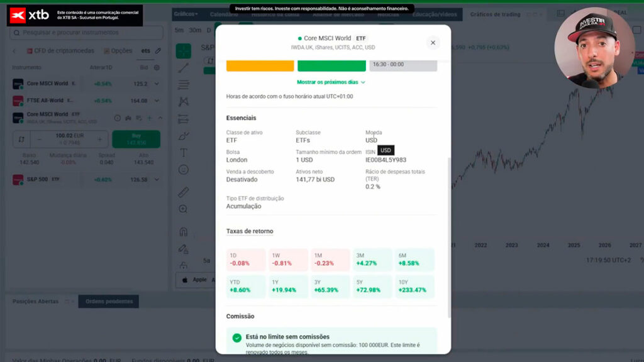Select the parallel channel drawing tool
This screenshot has width=644, height=362.
click(183, 119)
